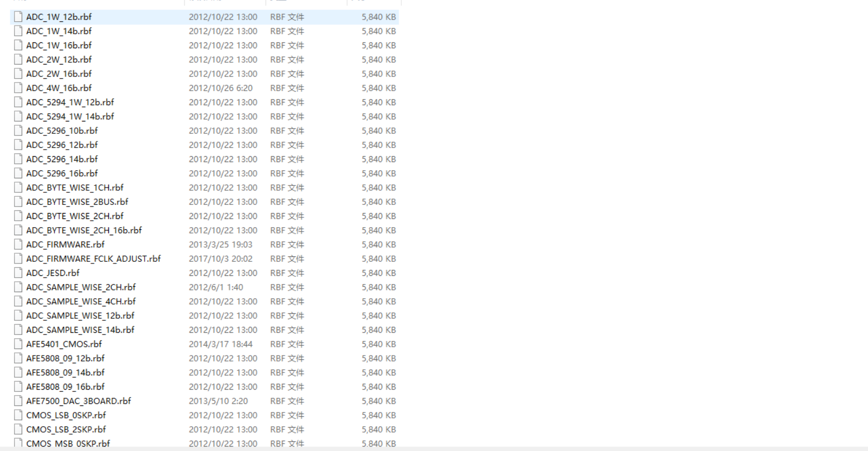Select file name ADC_5296_12b.rbf

coord(62,145)
